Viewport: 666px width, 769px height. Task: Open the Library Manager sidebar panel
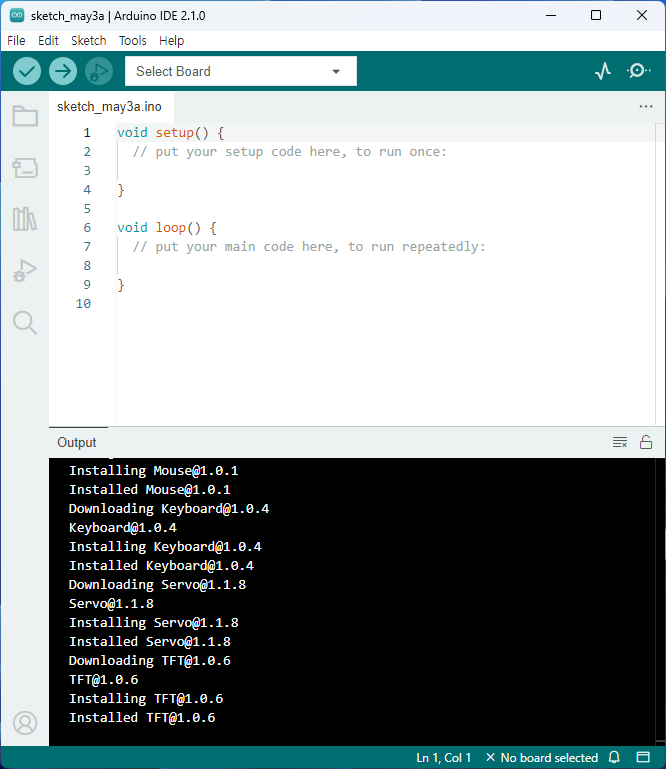pos(25,219)
